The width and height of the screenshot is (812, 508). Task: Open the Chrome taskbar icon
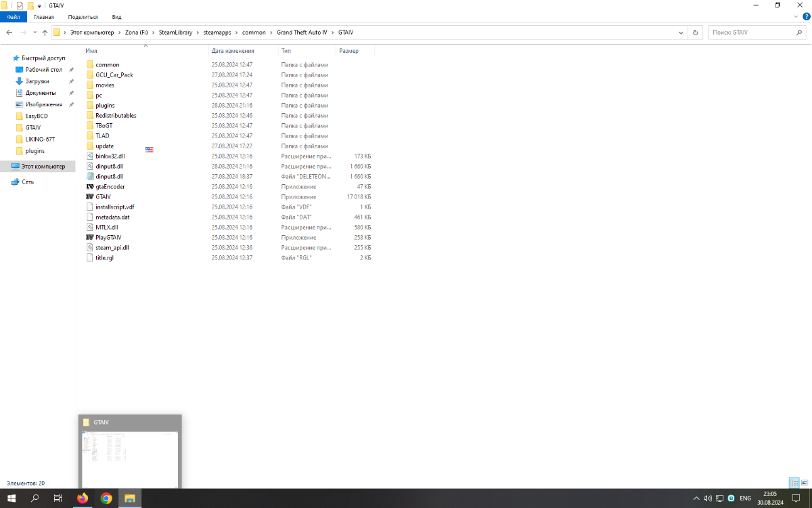106,499
